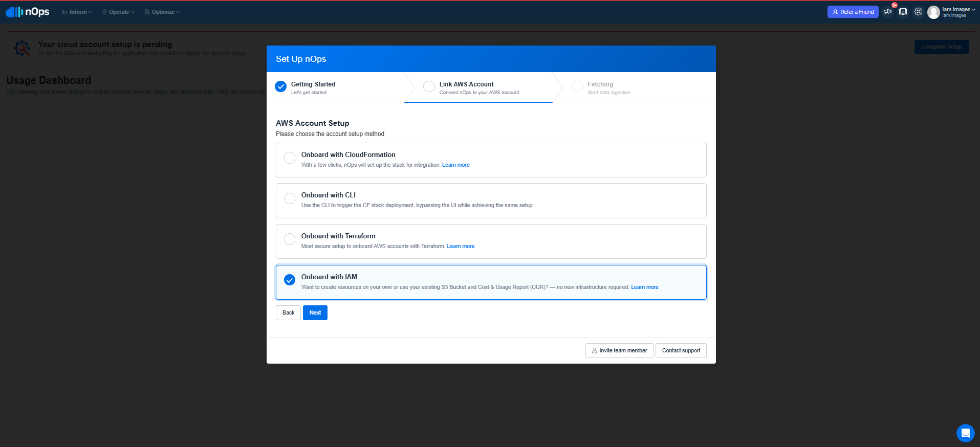Click the Onboard with CloudFormation heading
The height and width of the screenshot is (447, 980).
coord(349,154)
